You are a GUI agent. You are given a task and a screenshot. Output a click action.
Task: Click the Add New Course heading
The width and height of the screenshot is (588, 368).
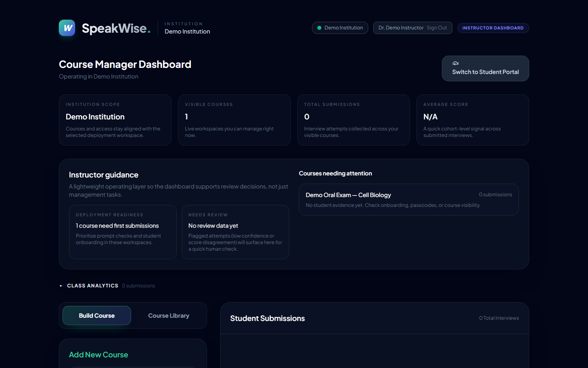[x=98, y=355]
